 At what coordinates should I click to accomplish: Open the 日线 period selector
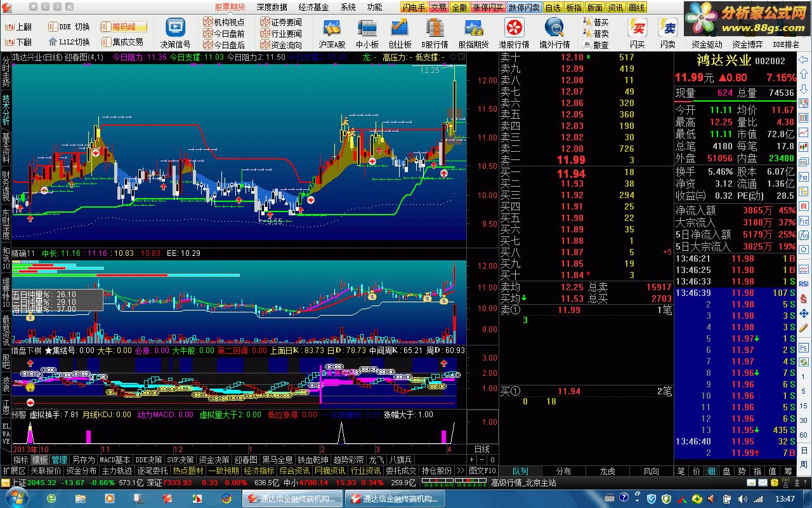tap(482, 449)
